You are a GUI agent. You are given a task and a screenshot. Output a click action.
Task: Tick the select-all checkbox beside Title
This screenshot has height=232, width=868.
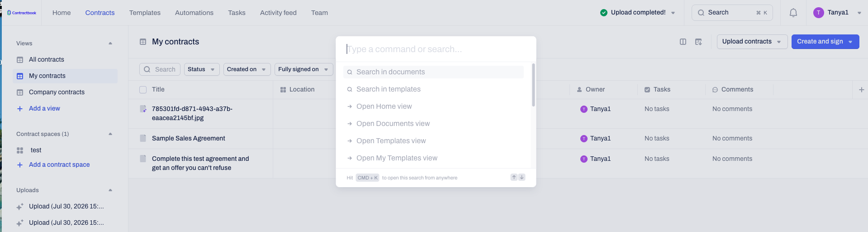143,90
